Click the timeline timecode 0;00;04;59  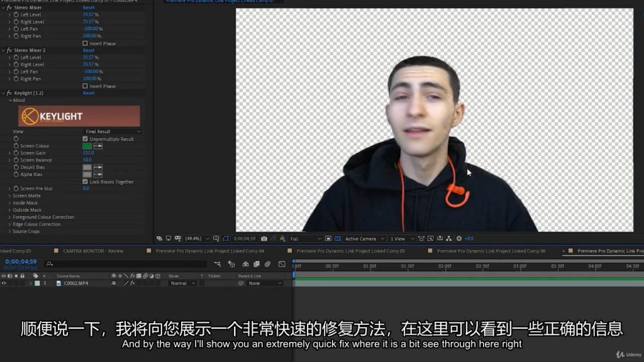(x=21, y=261)
